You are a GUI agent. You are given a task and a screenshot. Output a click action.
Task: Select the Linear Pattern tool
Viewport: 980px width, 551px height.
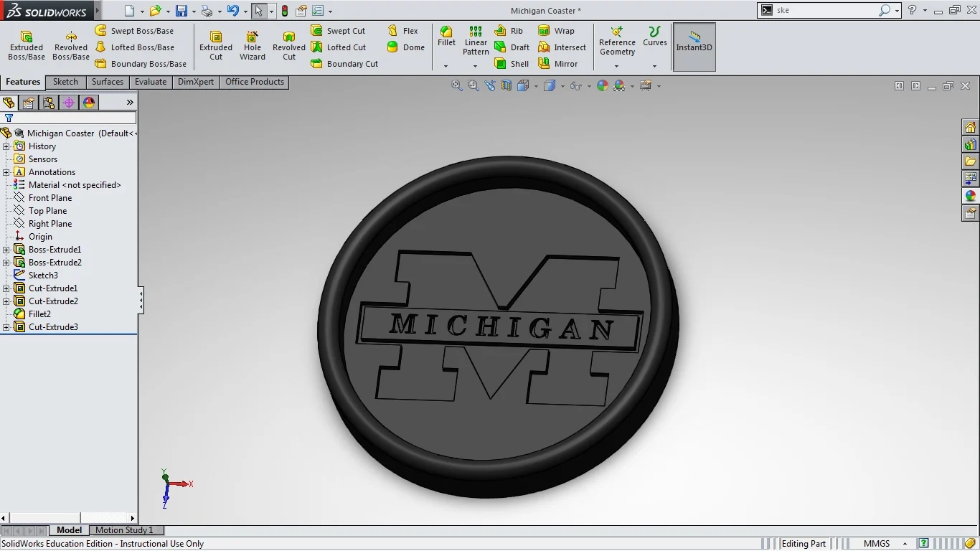click(476, 40)
